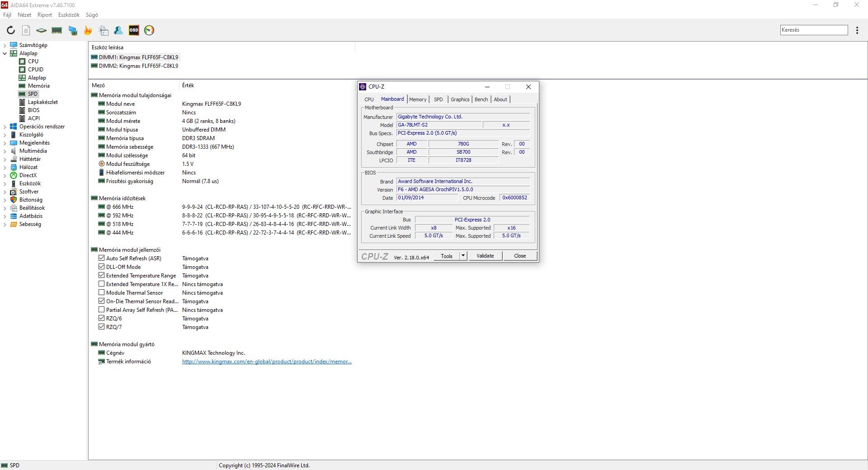This screenshot has width=868, height=470.
Task: Click the Extended Temperature Range checkbox
Action: click(x=101, y=275)
